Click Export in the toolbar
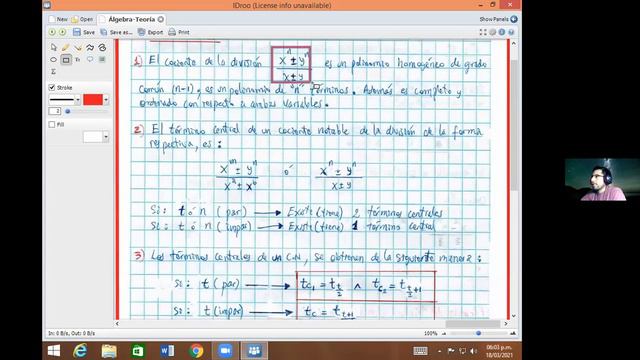The image size is (640, 360). 150,32
